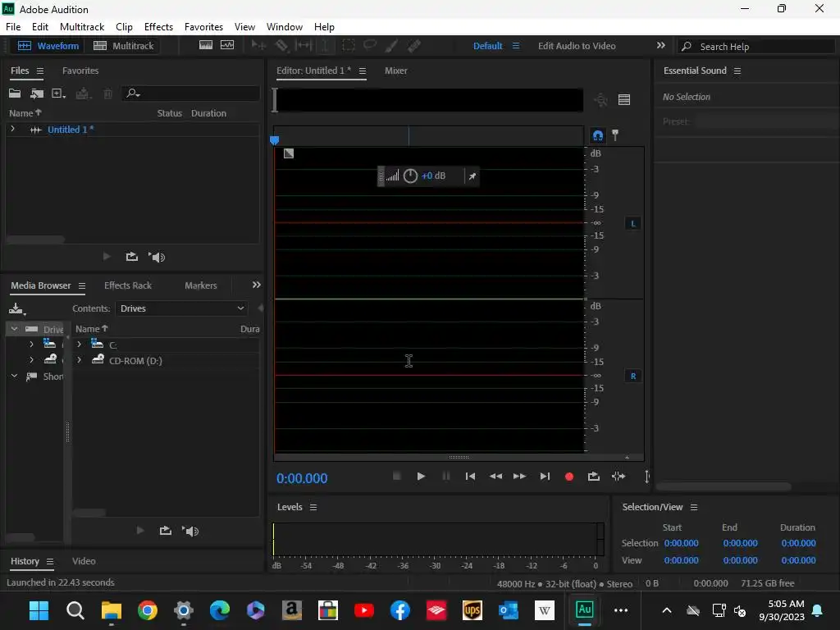
Task: Select the Spot Healing Brush tool
Action: tap(414, 46)
